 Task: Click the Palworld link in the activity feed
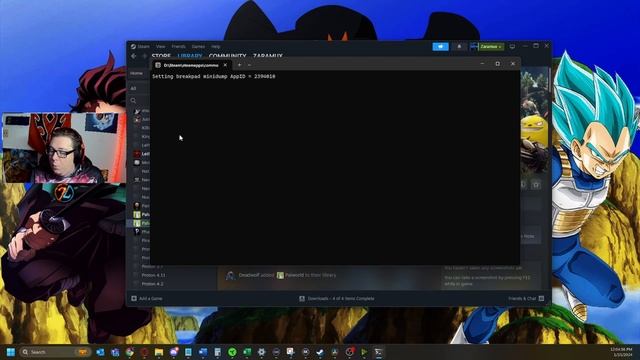coord(294,275)
